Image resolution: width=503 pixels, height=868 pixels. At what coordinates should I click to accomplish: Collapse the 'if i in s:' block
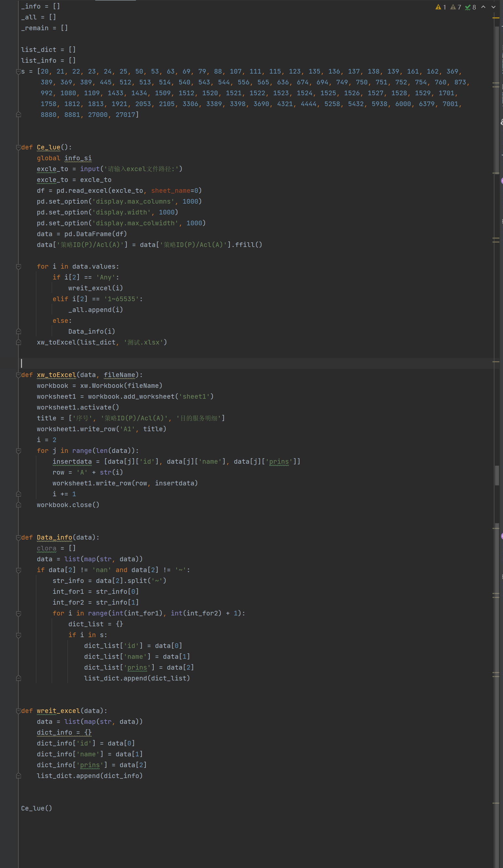point(19,635)
